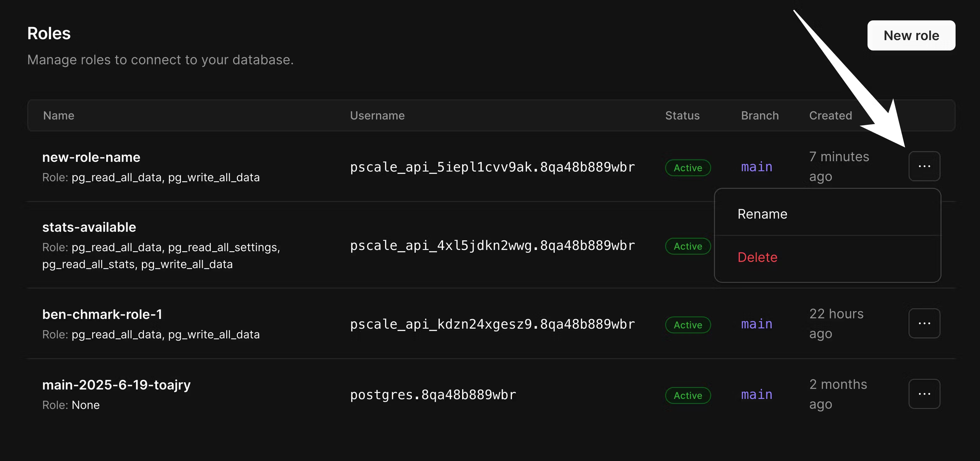Click the postgres.8qa48b889wbr username

click(433, 395)
